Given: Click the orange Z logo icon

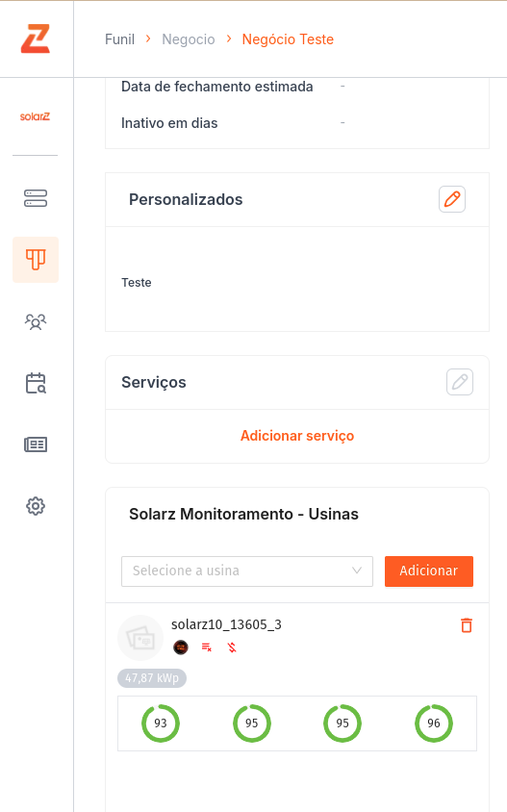Looking at the screenshot, I should click(x=36, y=38).
